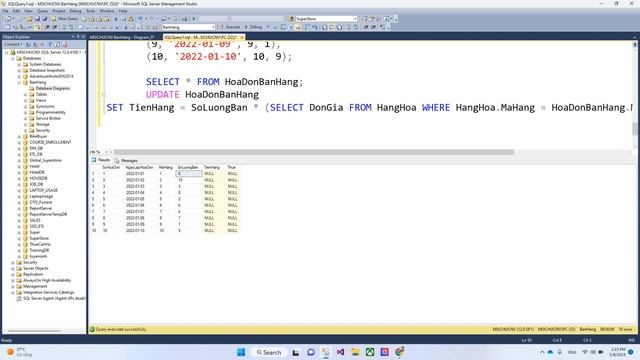
Task: Click the editor vertical scrollbar thumb
Action: pos(635,129)
